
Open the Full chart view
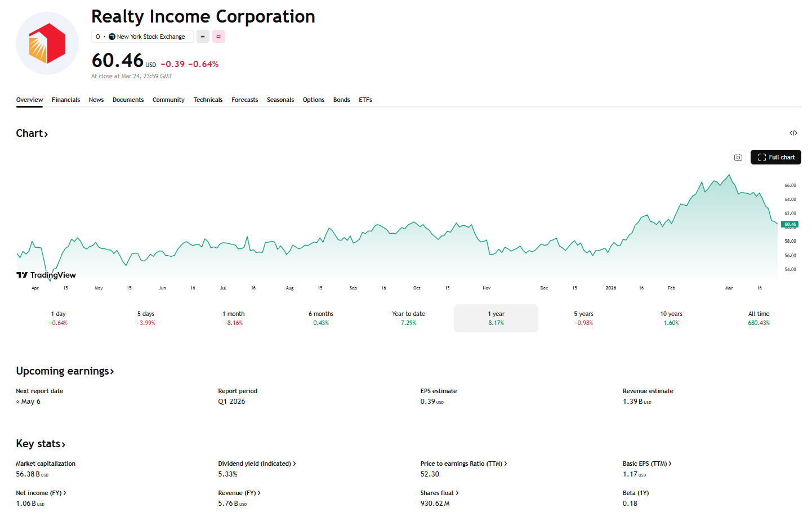click(x=776, y=157)
